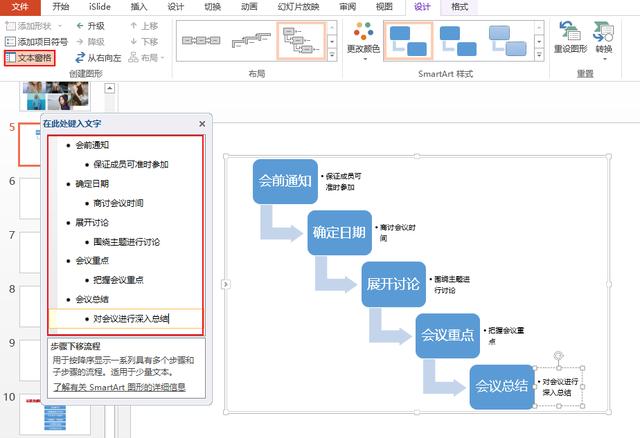The image size is (640, 438).
Task: Open the 转换 convert dropdown
Action: click(604, 41)
